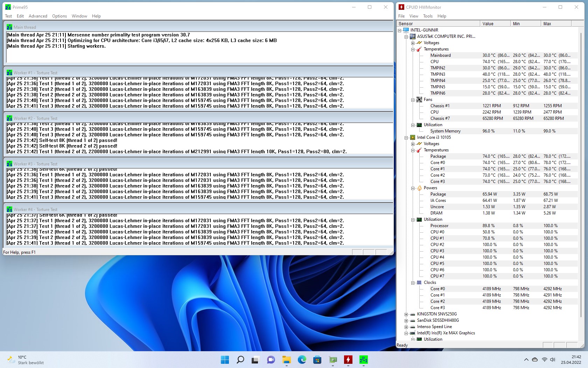Viewport: 588px width, 368px height.
Task: Select the DRAM power row
Action: point(503,213)
